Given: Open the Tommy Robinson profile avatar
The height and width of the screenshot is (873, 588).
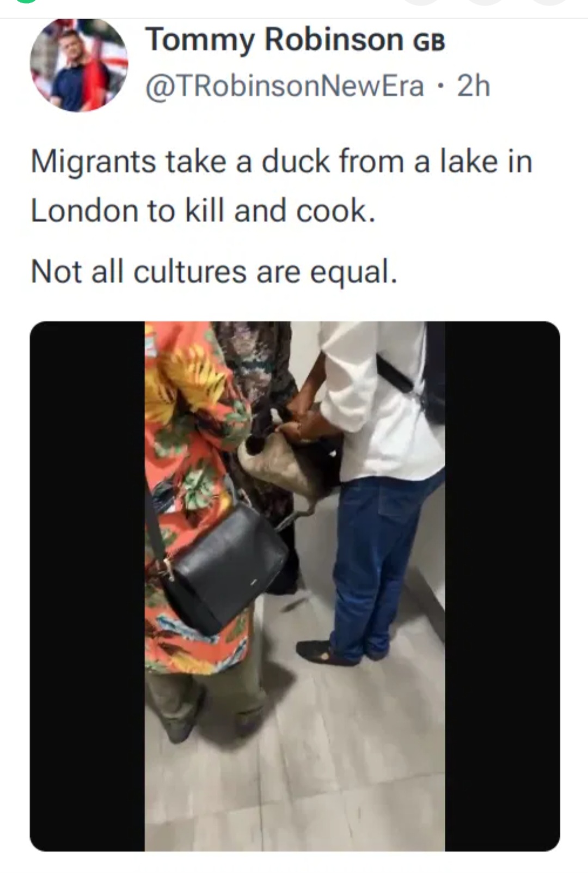Looking at the screenshot, I should (79, 64).
